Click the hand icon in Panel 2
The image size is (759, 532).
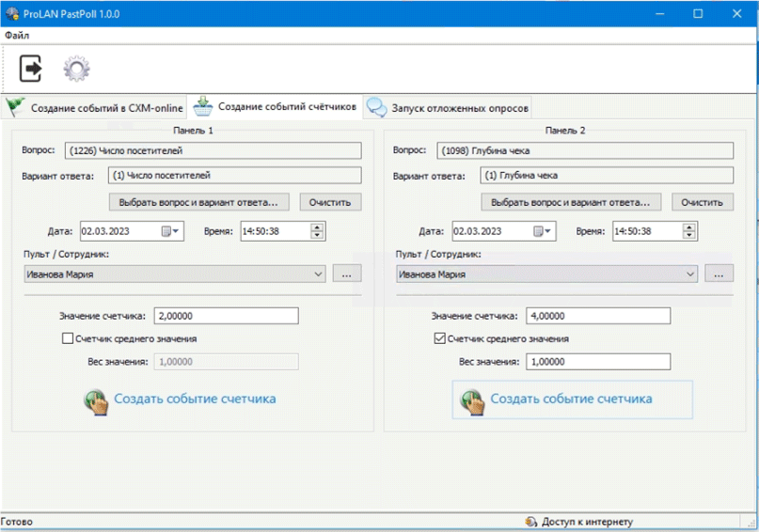[x=472, y=399]
